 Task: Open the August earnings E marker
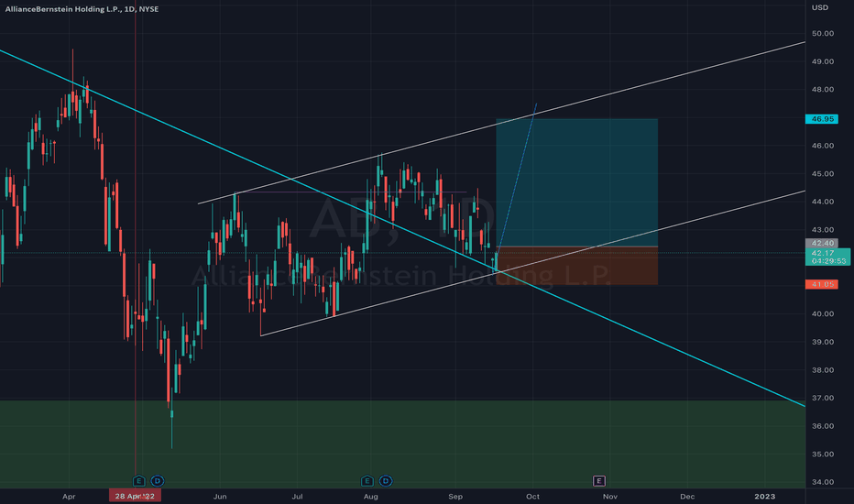pyautogui.click(x=367, y=480)
